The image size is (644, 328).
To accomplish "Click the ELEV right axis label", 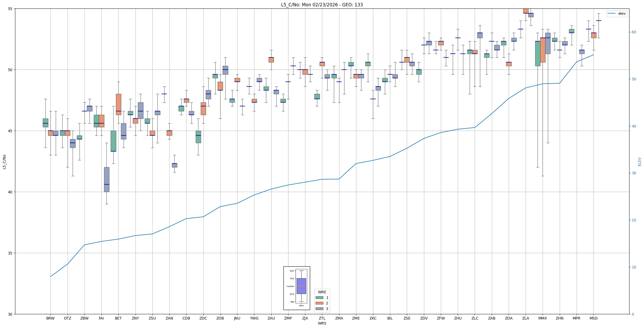I will coord(640,162).
